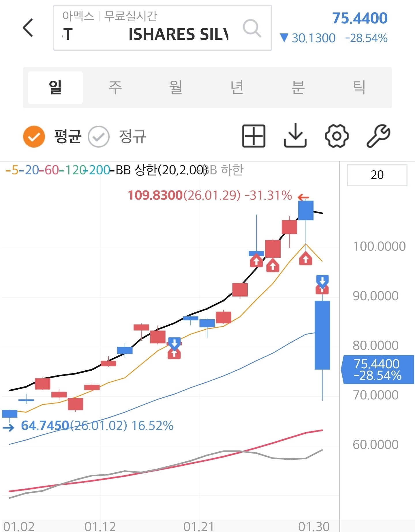Toggle the 평균 orange checkbox
This screenshot has width=415, height=532.
pyautogui.click(x=34, y=137)
